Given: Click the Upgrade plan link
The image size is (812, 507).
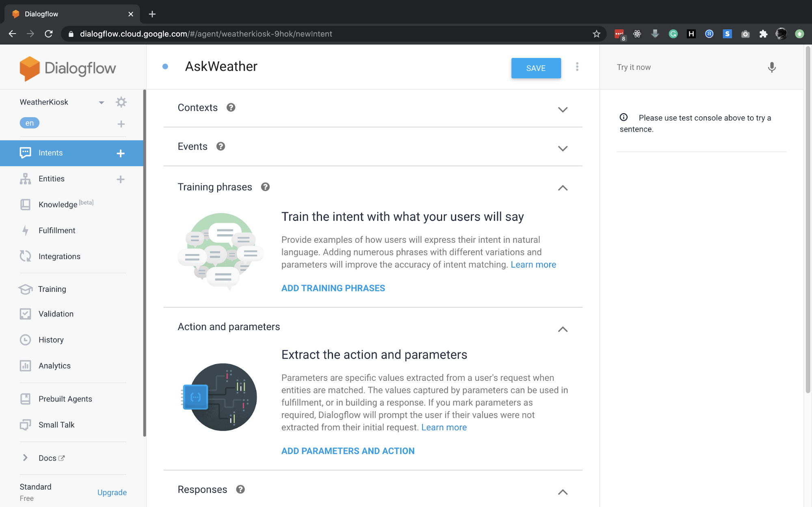Looking at the screenshot, I should tap(112, 492).
